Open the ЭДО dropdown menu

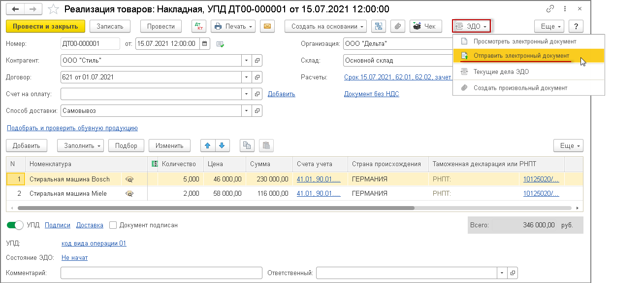coord(472,26)
